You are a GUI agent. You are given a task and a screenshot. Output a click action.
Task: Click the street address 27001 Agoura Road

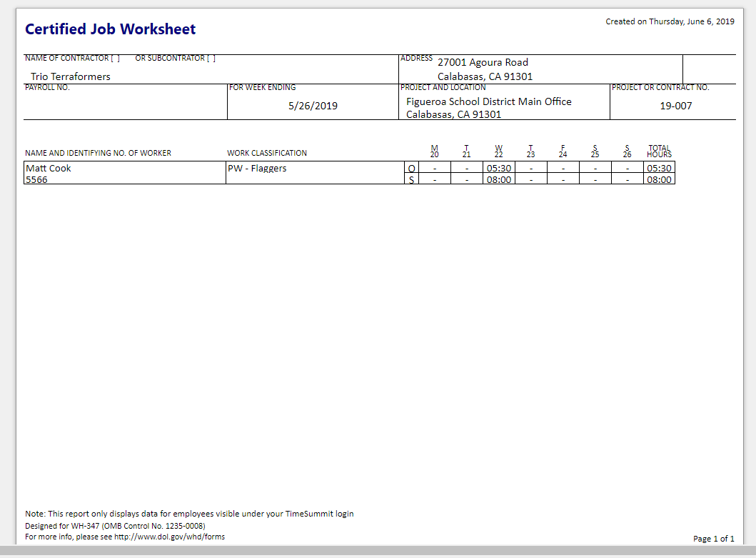click(483, 63)
